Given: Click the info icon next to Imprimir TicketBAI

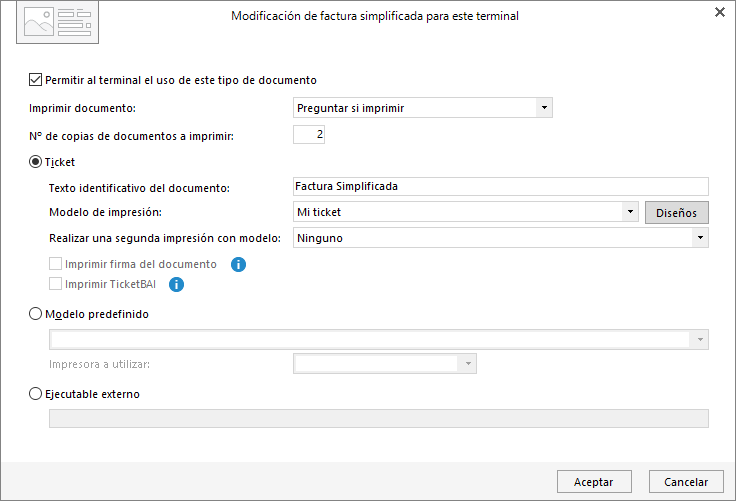Looking at the screenshot, I should pos(176,284).
